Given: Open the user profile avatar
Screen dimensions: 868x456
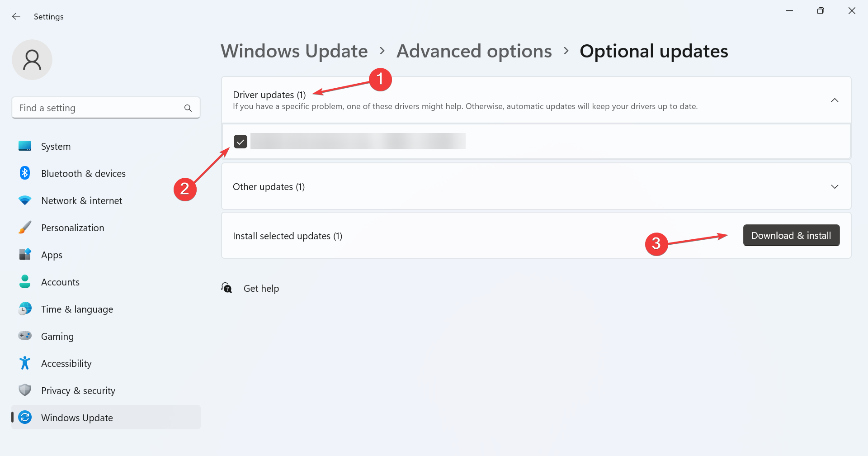Looking at the screenshot, I should [x=32, y=60].
